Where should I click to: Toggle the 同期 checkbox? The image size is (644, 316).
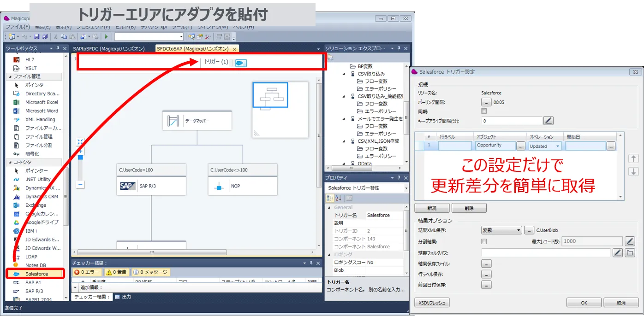pos(484,111)
